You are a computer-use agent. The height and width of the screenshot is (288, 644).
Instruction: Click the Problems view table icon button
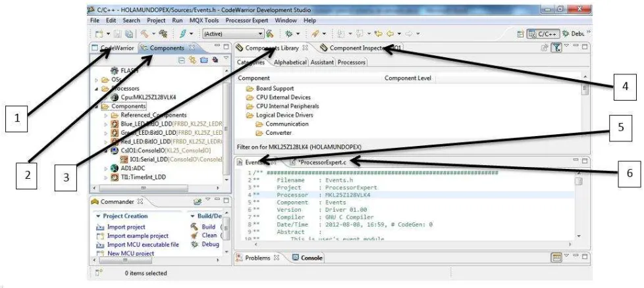556,258
